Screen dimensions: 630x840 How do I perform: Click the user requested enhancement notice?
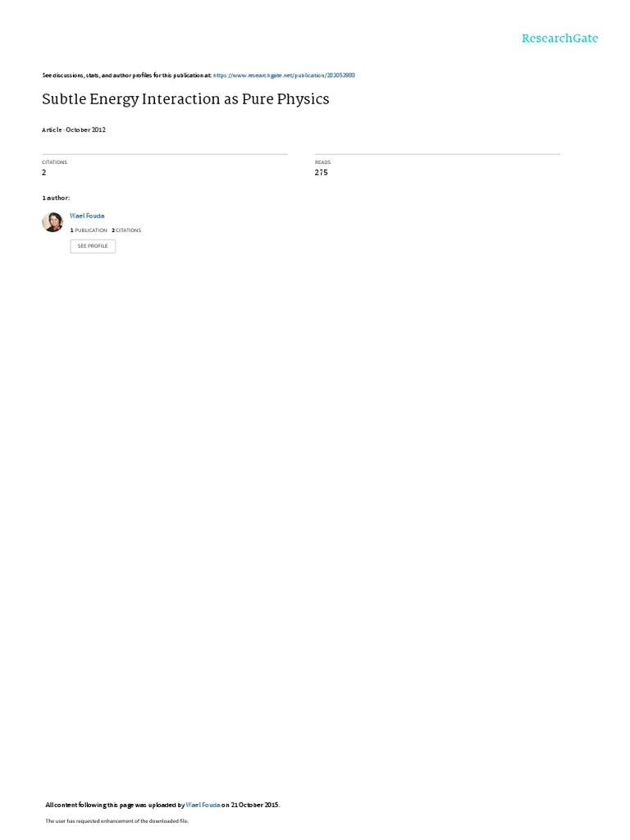tap(116, 820)
